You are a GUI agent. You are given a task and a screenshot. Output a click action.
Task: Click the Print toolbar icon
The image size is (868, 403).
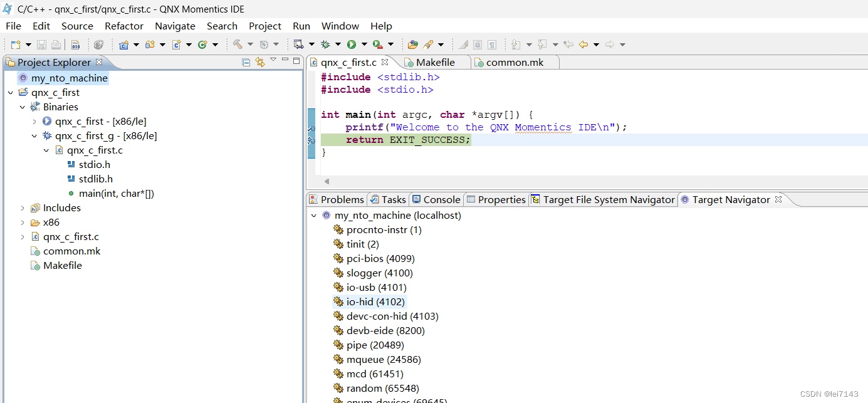tap(56, 44)
